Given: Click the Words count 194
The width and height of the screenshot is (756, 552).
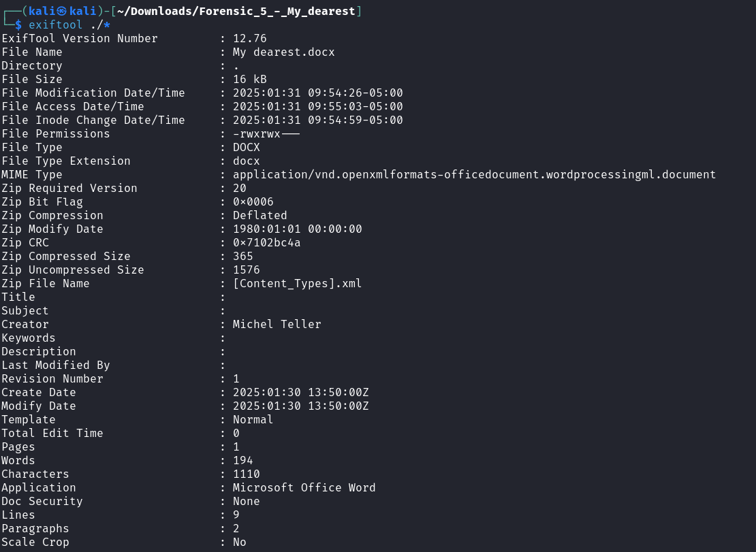Looking at the screenshot, I should click(x=243, y=460).
